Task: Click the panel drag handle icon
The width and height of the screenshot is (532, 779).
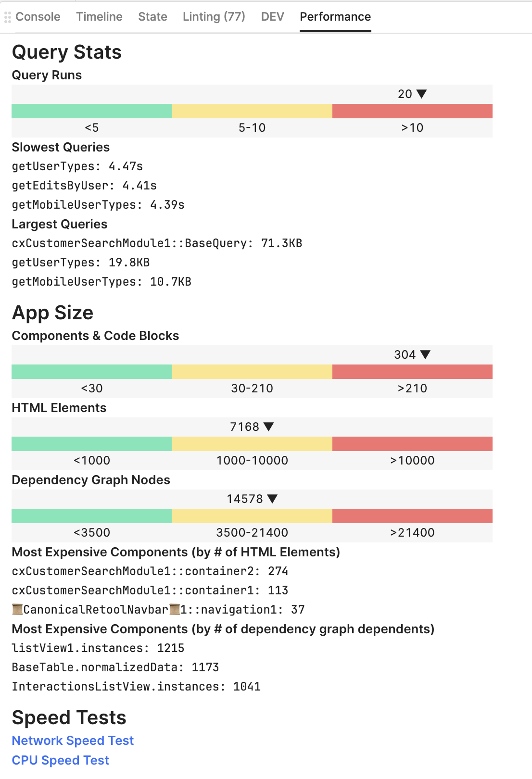Action: [x=7, y=18]
